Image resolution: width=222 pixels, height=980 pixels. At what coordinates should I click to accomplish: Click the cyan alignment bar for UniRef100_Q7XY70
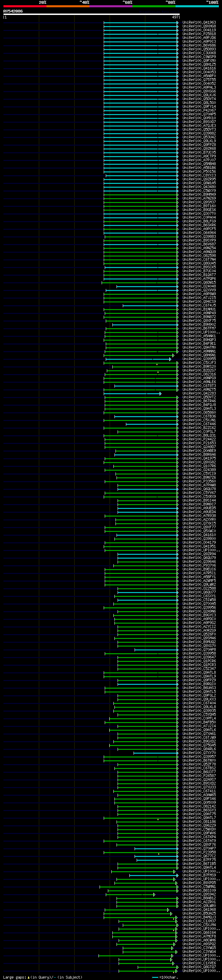click(156, 753)
